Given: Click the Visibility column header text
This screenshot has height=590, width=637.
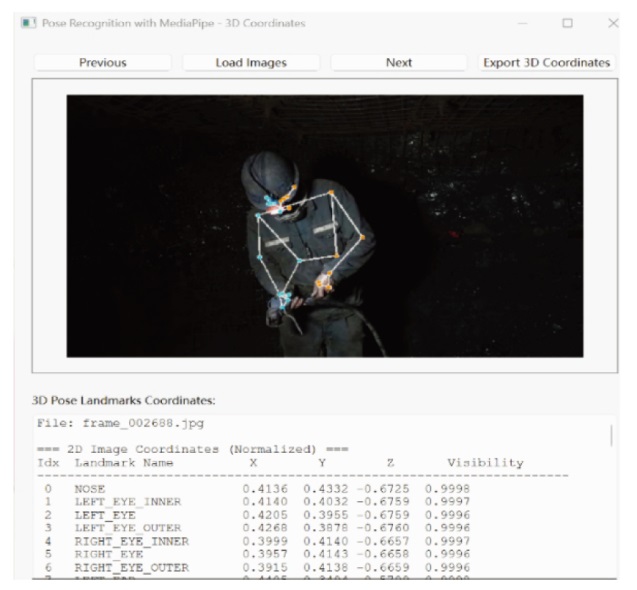Looking at the screenshot, I should coord(485,463).
